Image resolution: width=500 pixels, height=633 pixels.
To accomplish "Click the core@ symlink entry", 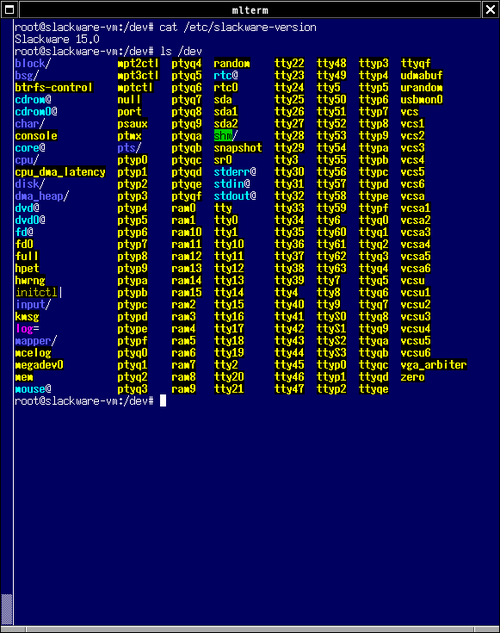I will (30, 148).
